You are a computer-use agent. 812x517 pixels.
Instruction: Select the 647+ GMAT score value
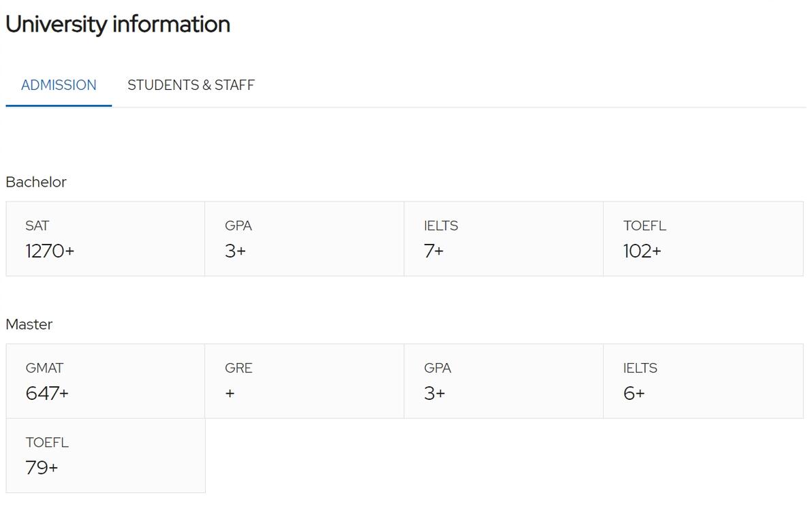tap(47, 394)
